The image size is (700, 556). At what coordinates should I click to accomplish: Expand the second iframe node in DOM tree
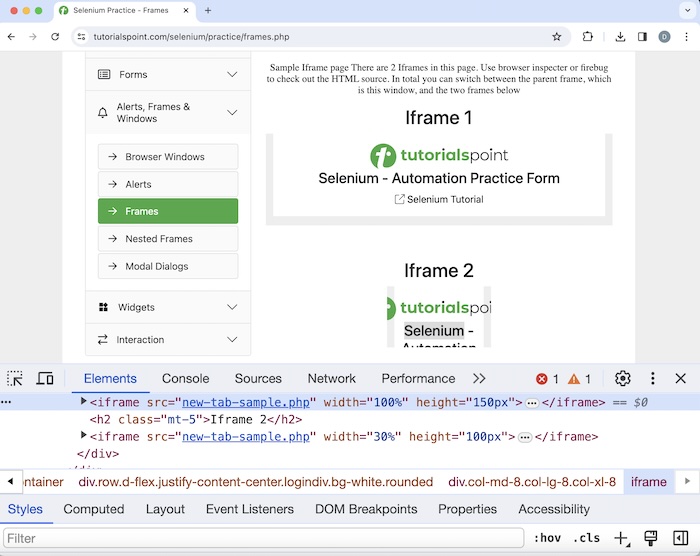click(x=84, y=436)
